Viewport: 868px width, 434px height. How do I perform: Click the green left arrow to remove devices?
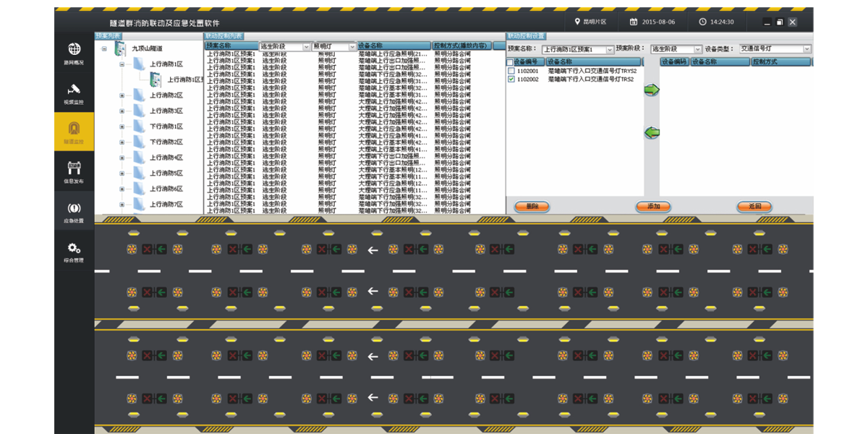652,133
